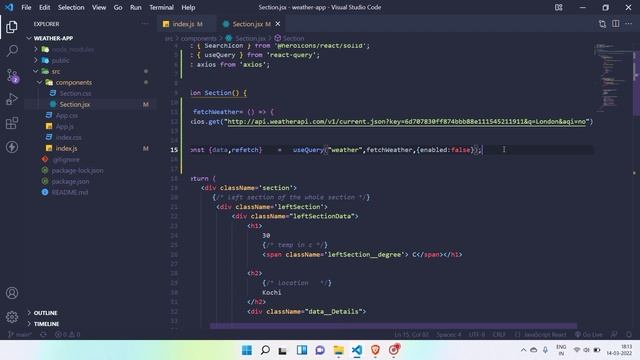Open Explorer Views and More Actions ellipsis
This screenshot has height=360, width=640.
(145, 24)
